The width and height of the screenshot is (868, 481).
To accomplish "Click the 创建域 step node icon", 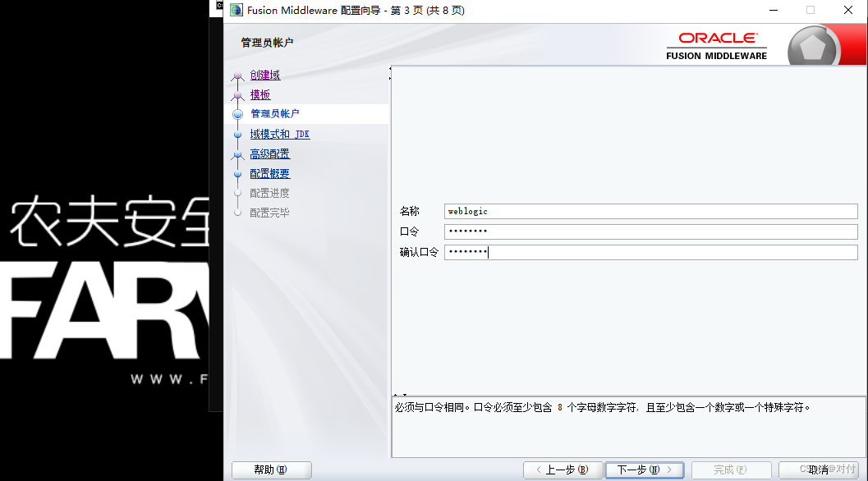I will click(237, 76).
